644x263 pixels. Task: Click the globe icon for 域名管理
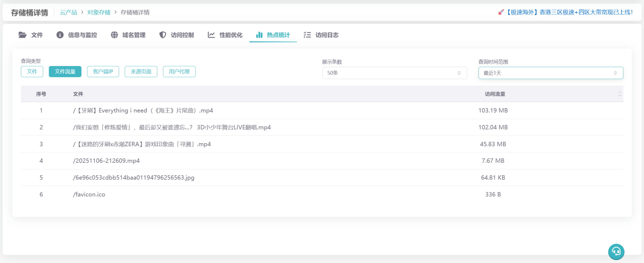(114, 35)
